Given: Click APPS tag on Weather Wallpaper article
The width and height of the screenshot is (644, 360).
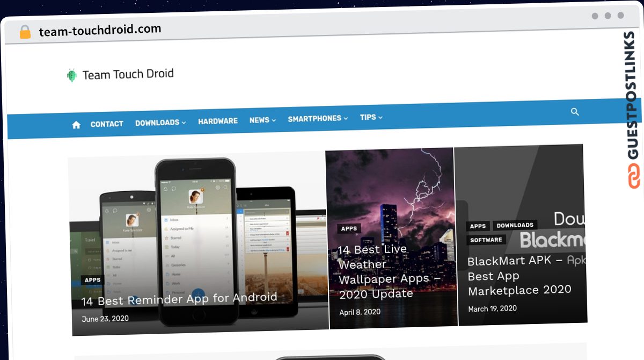Looking at the screenshot, I should point(349,228).
